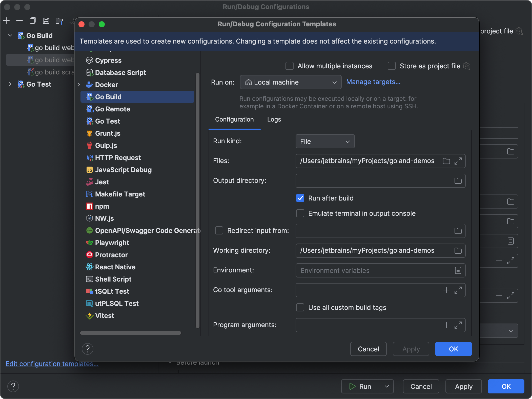Image resolution: width=532 pixels, height=399 pixels.
Task: Expand Go tool arguments with the diagonal-arrows icon
Action: pos(458,290)
